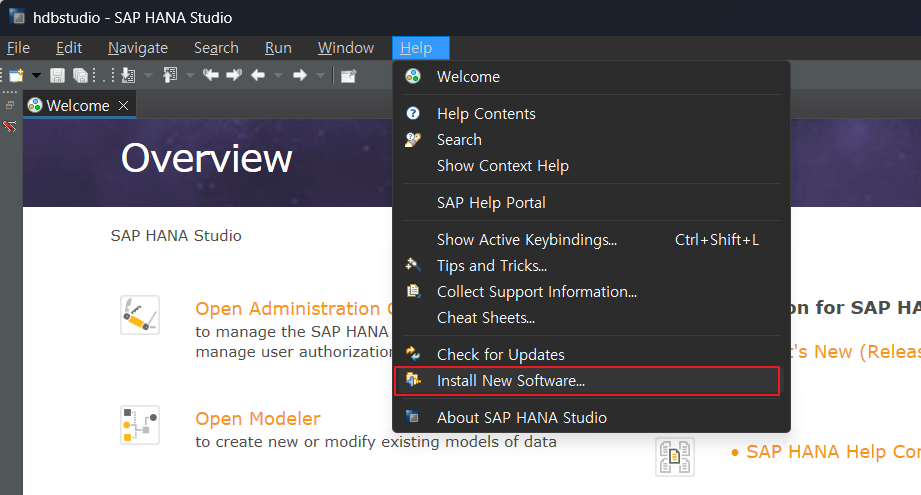The height and width of the screenshot is (495, 921).
Task: Jump to previous edit location icon
Action: 210,75
